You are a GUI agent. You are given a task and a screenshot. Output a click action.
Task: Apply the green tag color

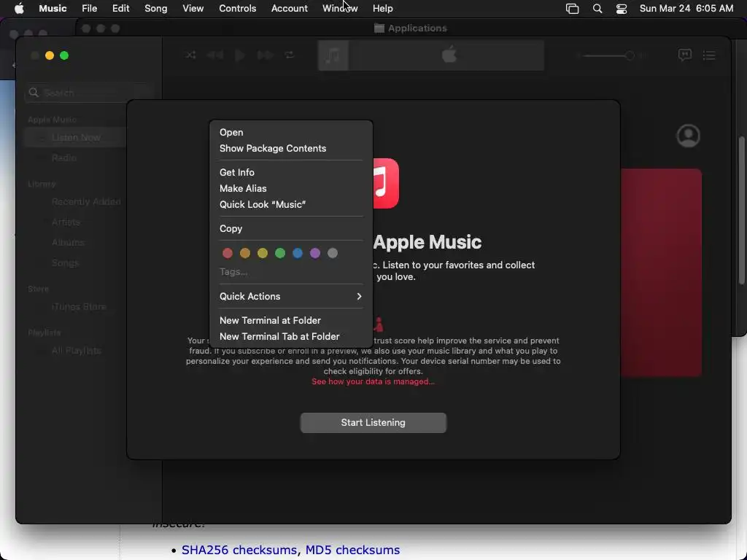(x=280, y=253)
